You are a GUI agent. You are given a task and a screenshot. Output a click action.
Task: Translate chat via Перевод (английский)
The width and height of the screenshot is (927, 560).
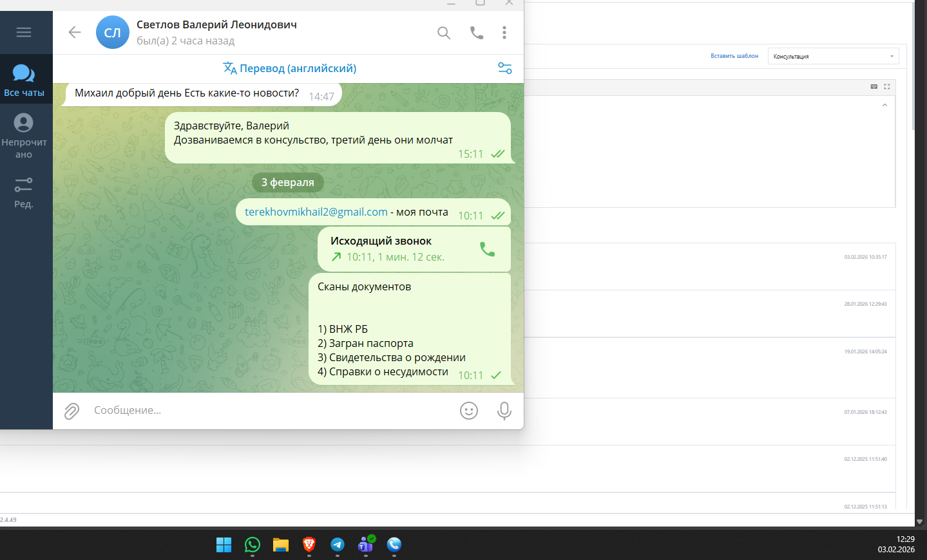pos(290,68)
